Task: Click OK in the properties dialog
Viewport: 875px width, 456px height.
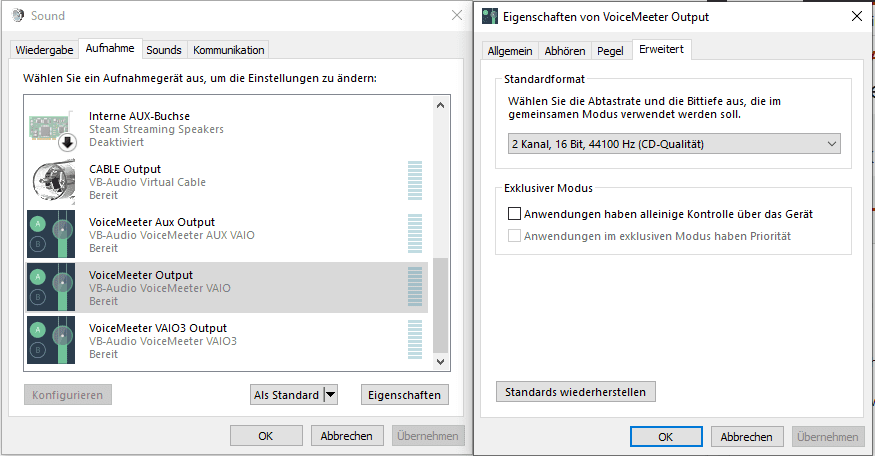Action: coord(666,436)
